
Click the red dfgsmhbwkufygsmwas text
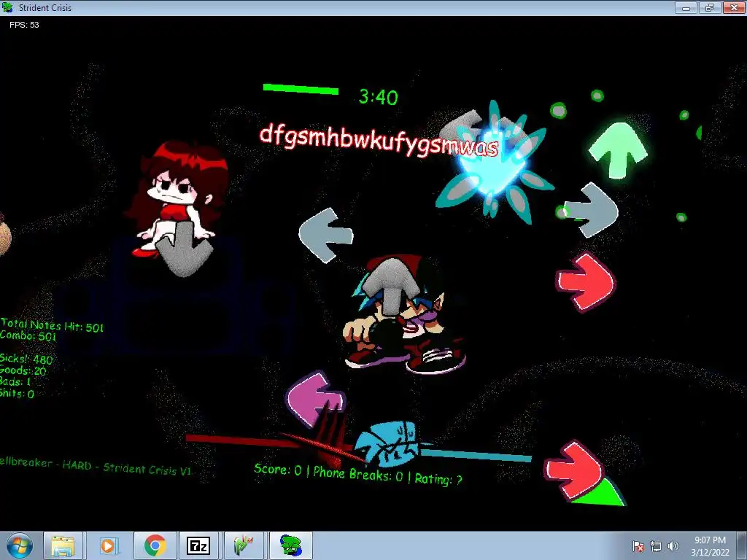click(379, 140)
